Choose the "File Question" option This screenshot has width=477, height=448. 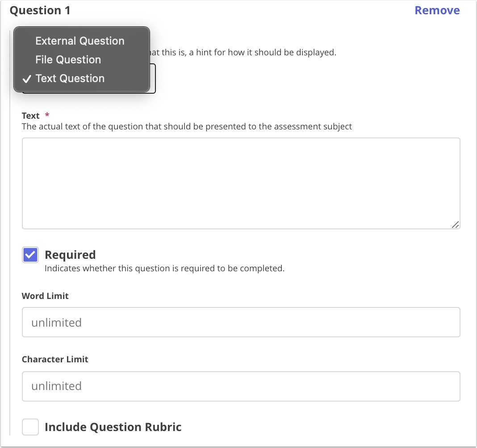[x=68, y=59]
